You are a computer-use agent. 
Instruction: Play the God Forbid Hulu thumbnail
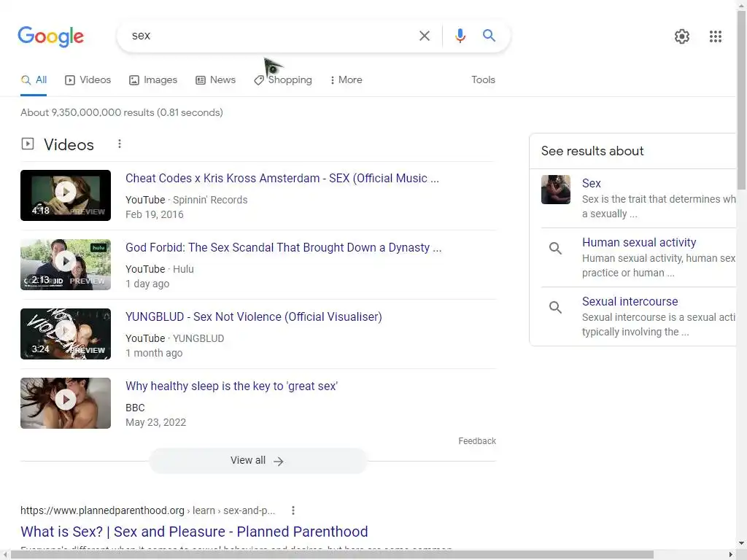coord(66,265)
